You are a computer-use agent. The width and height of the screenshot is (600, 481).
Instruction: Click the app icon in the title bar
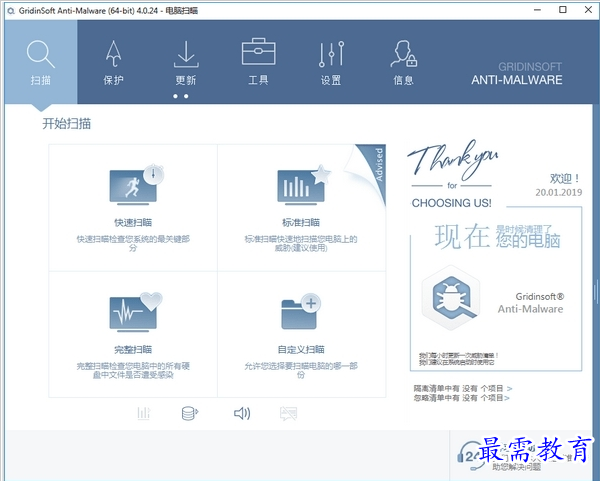coord(11,11)
